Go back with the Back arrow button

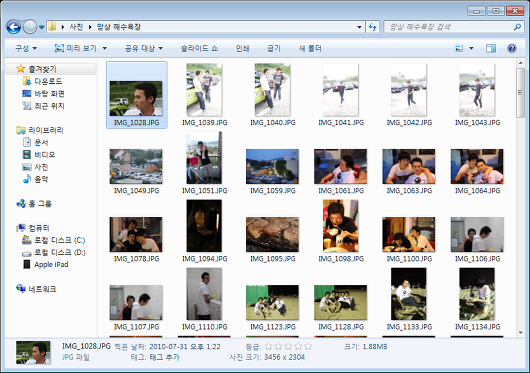(x=14, y=27)
